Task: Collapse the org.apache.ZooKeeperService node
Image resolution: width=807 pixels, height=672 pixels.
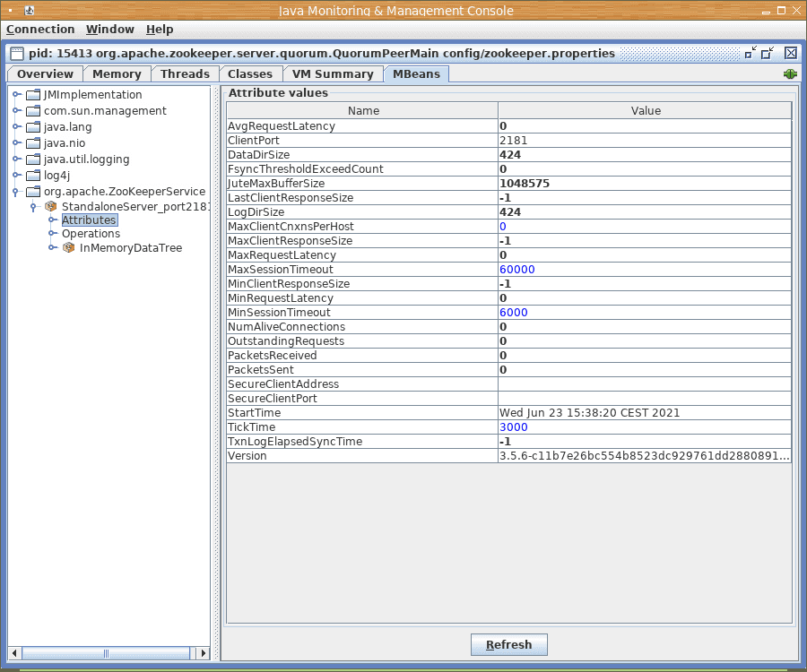Action: tap(16, 192)
